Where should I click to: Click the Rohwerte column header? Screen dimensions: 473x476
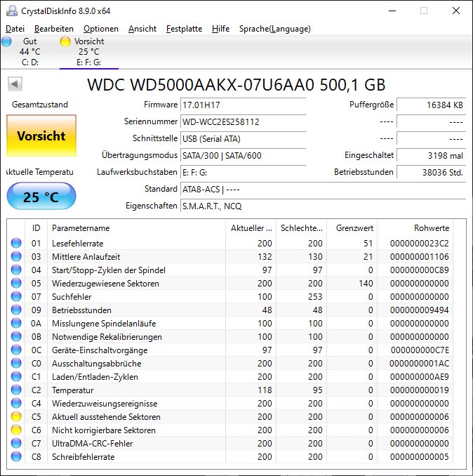pyautogui.click(x=415, y=228)
